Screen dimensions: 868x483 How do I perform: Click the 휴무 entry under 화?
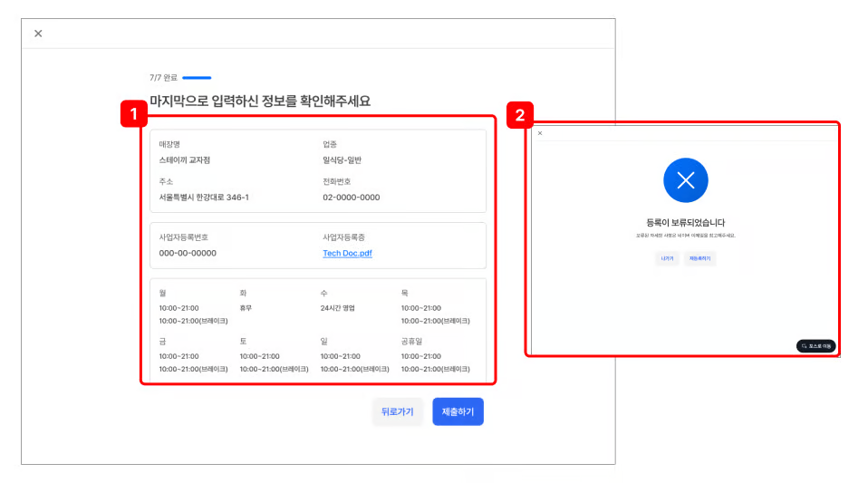(x=246, y=308)
